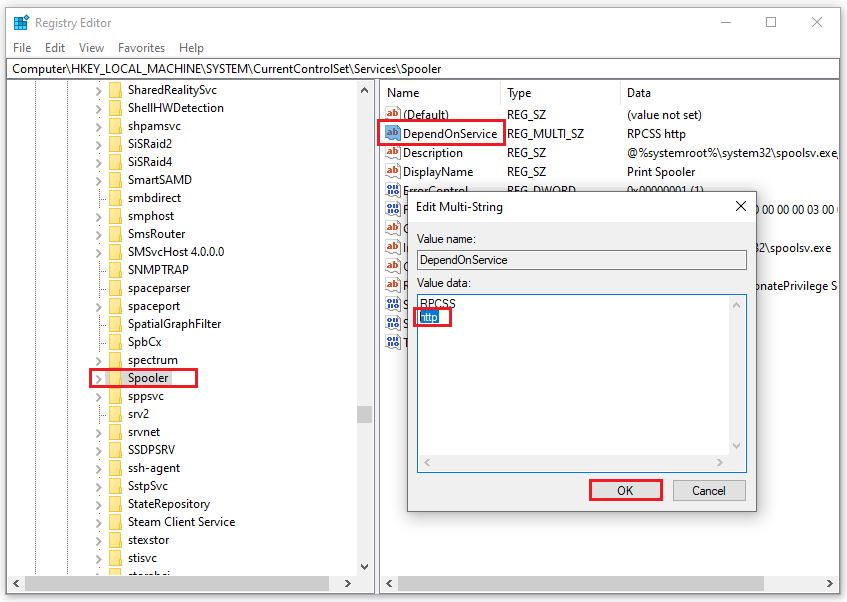The width and height of the screenshot is (847, 602).
Task: Expand the smphost key
Action: click(98, 217)
